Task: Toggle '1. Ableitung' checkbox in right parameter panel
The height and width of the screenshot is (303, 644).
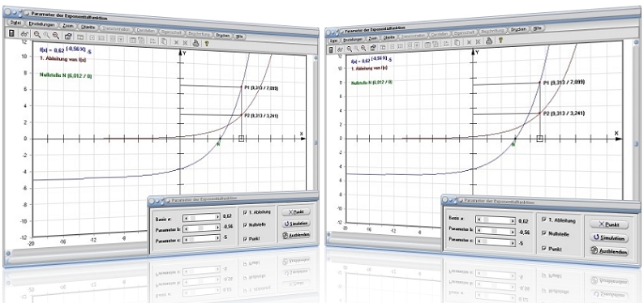Action: click(x=543, y=219)
